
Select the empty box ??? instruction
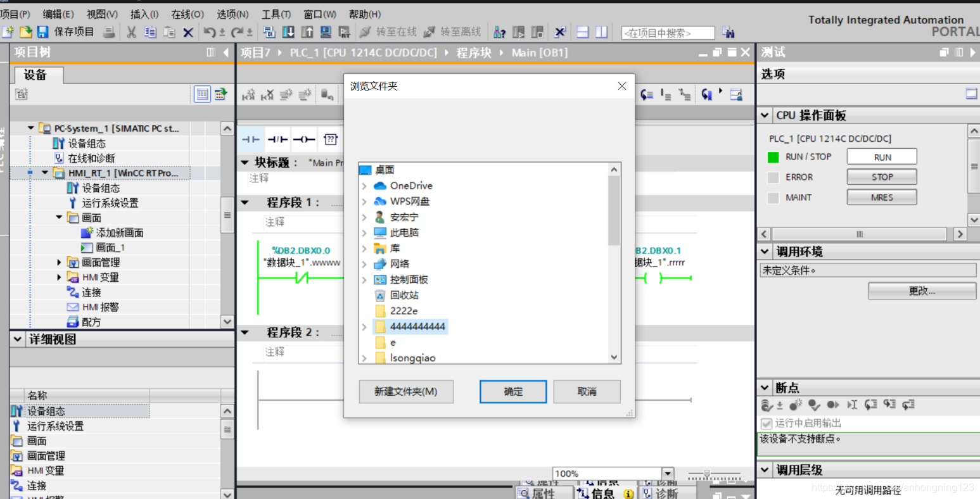(x=331, y=139)
